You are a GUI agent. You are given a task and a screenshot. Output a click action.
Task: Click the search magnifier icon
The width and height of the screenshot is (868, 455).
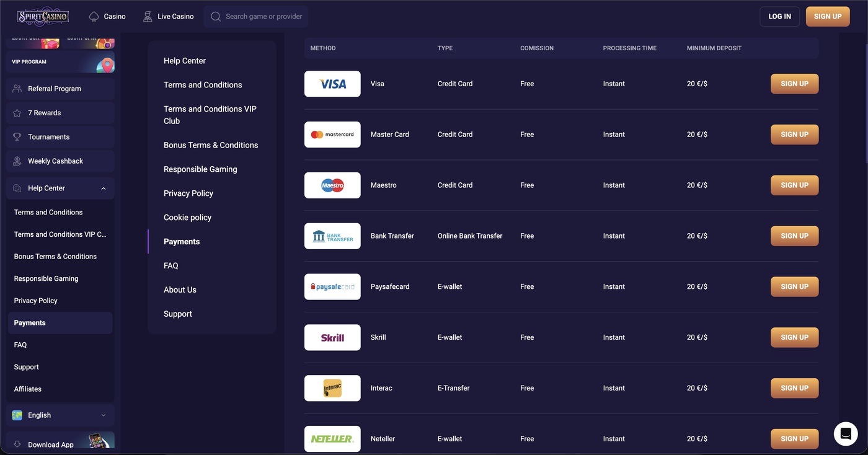[216, 17]
